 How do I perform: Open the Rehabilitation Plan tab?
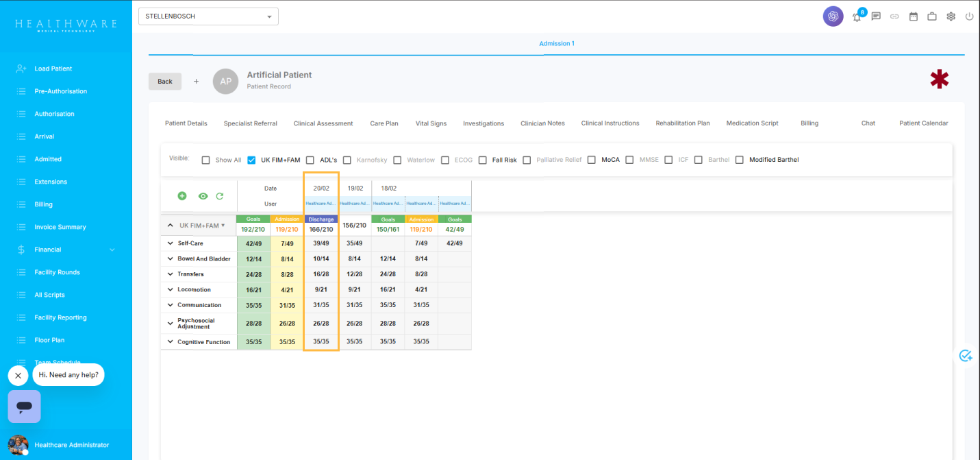pyautogui.click(x=682, y=123)
